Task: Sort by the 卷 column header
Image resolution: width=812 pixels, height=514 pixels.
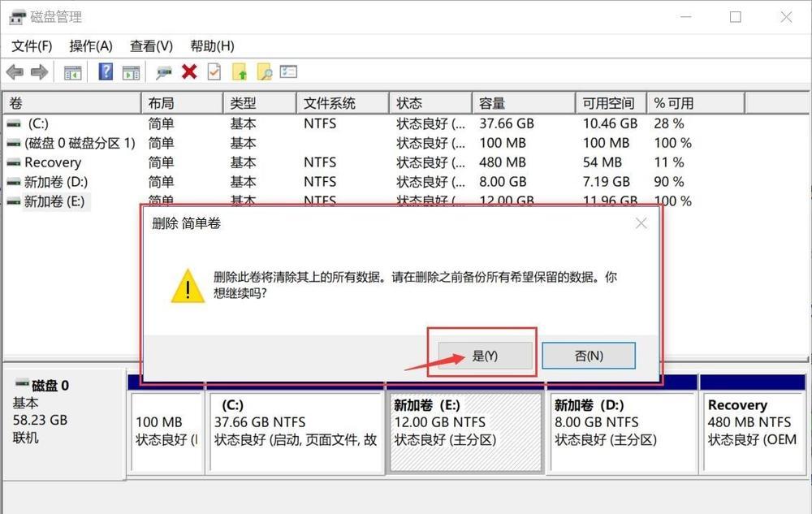Action: 72,103
